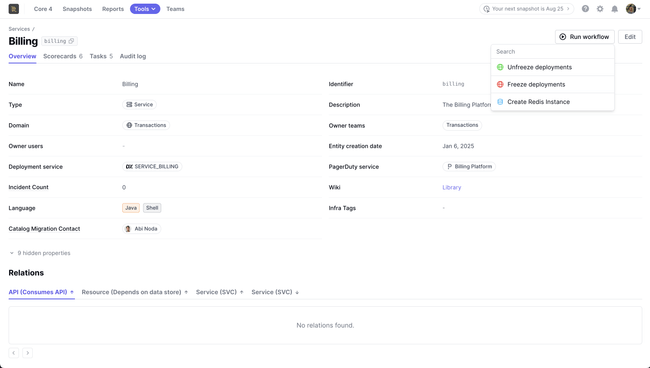The height and width of the screenshot is (368, 650).
Task: Follow the Services breadcrumb link
Action: tap(19, 29)
